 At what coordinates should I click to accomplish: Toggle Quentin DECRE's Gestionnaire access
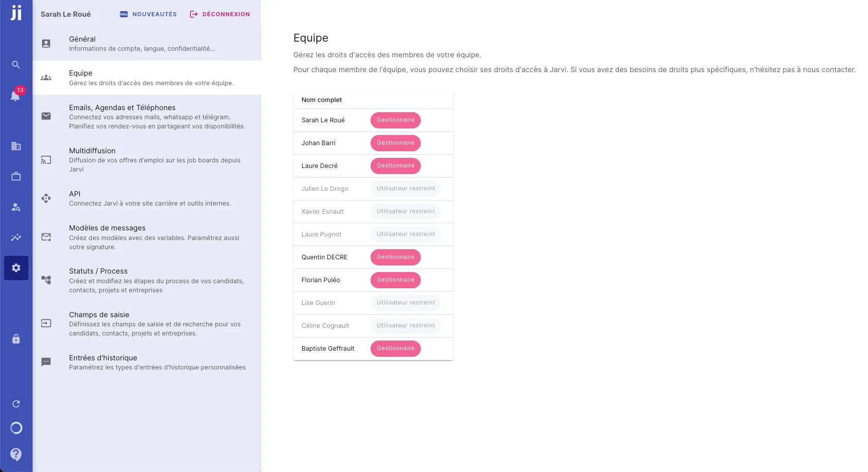coord(395,257)
